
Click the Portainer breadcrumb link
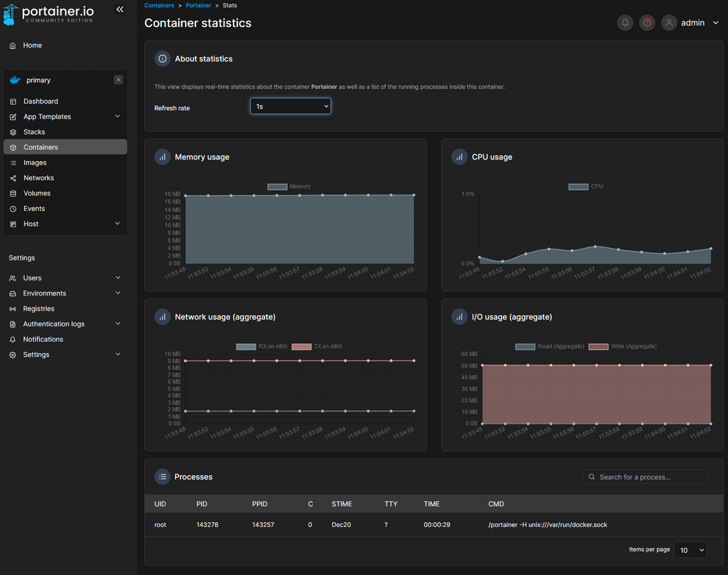click(198, 5)
